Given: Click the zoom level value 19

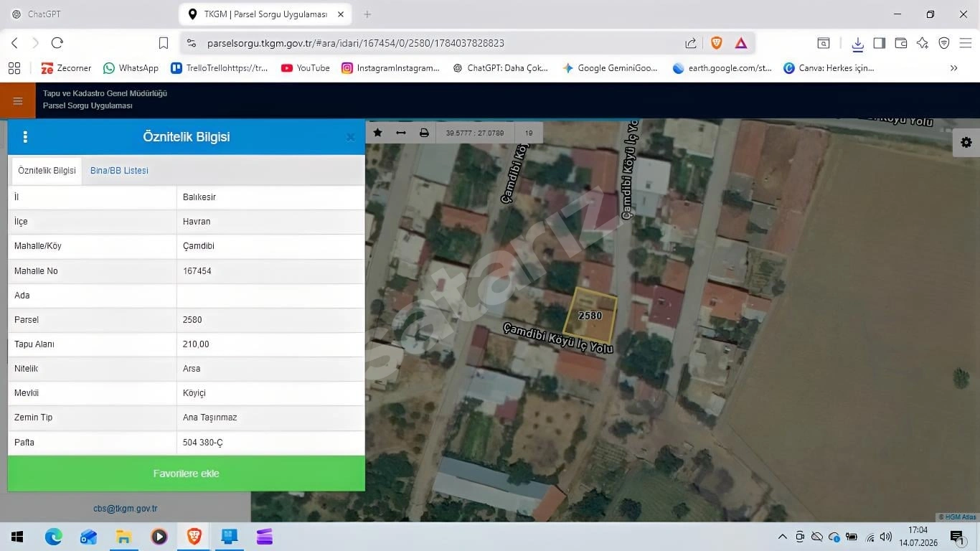Looking at the screenshot, I should 529,133.
